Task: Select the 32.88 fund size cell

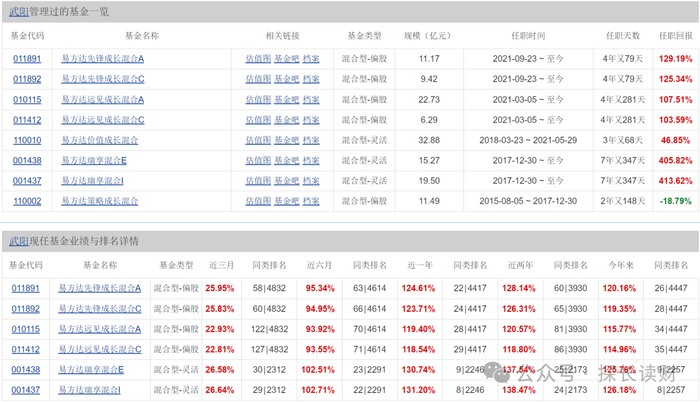Action: (429, 140)
